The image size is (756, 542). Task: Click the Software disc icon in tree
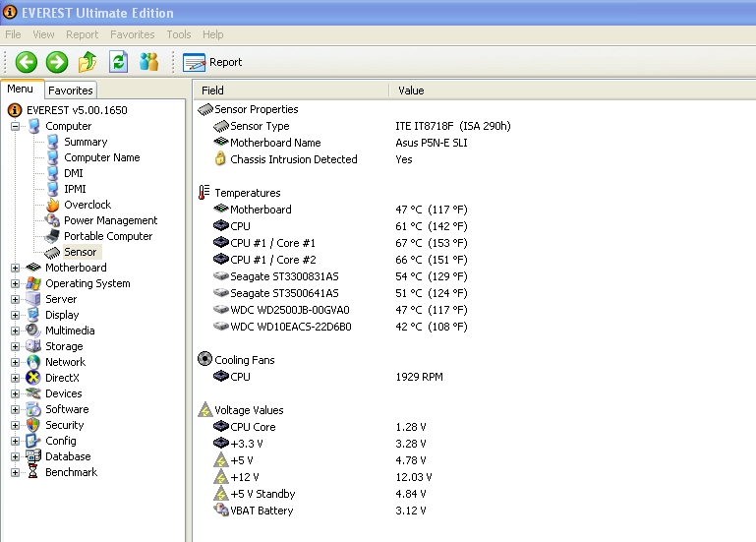[x=33, y=409]
